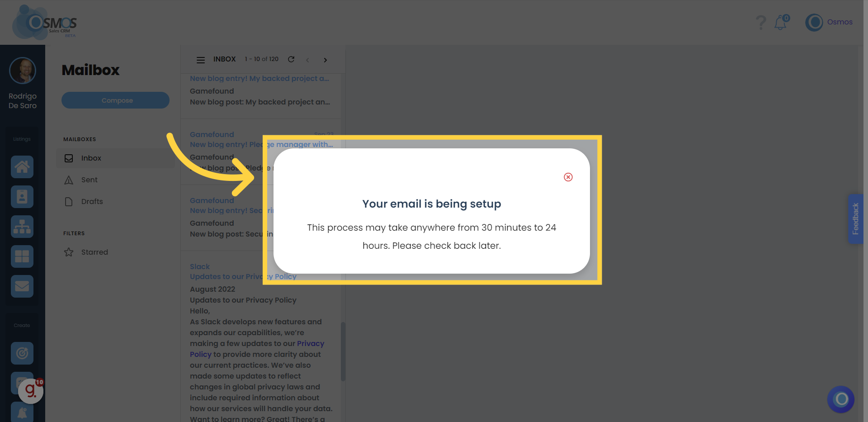Click Rodrigo De Saro's profile photo
868x422 pixels.
tap(23, 71)
